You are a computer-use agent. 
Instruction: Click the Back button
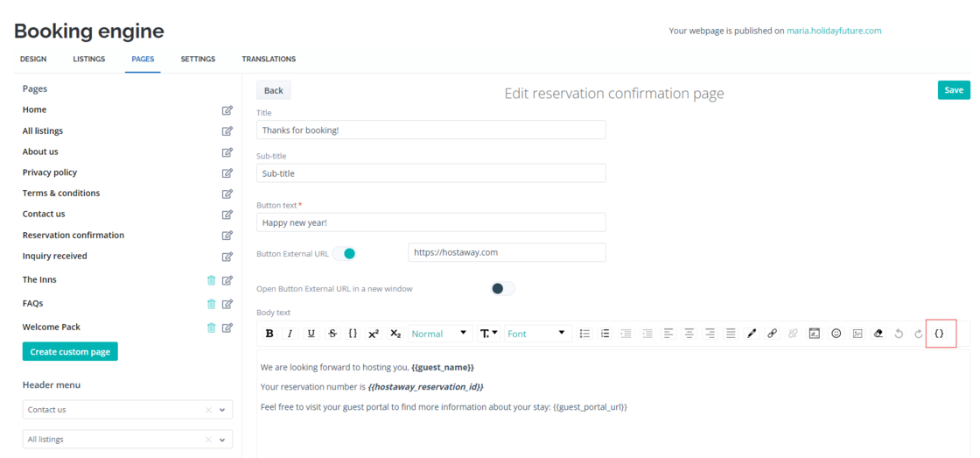point(274,90)
